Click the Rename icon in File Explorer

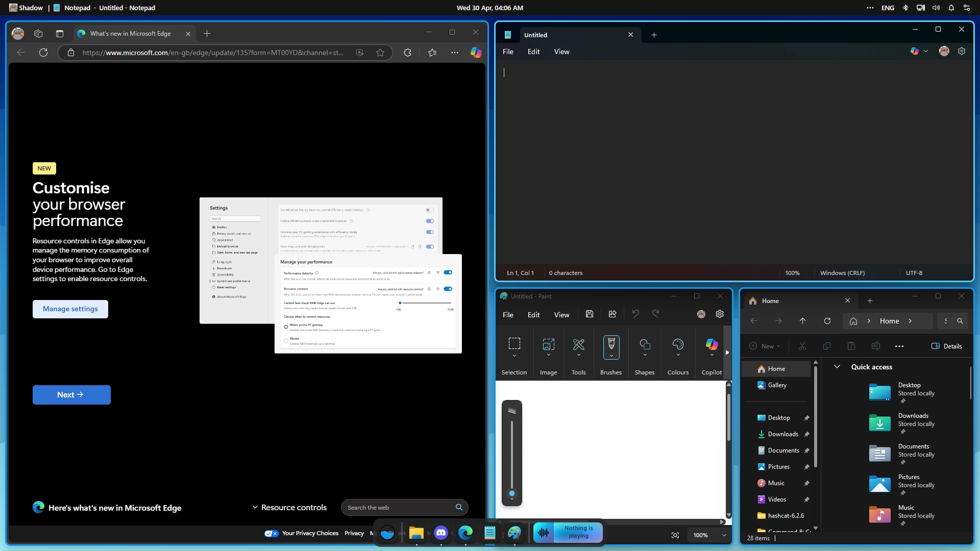(876, 346)
